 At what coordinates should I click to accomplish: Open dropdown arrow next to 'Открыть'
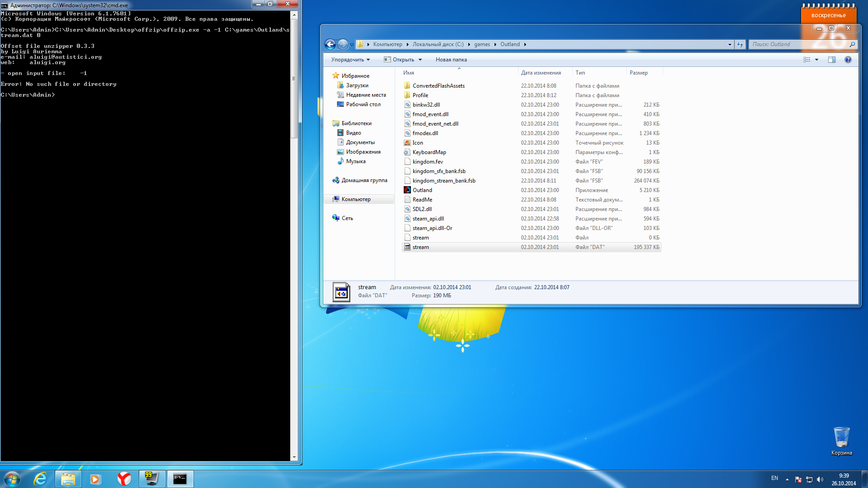420,60
